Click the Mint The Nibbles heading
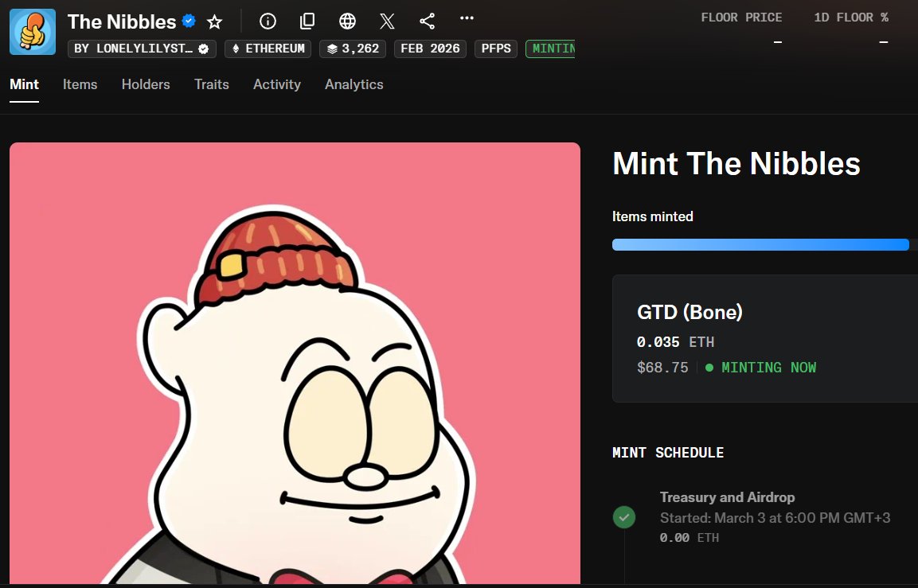Screen dimensions: 918x588 point(736,163)
